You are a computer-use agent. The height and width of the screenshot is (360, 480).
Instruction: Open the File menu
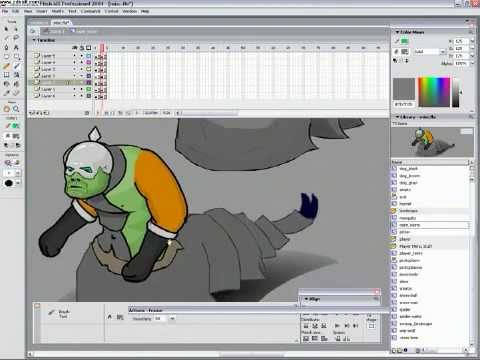(5, 11)
